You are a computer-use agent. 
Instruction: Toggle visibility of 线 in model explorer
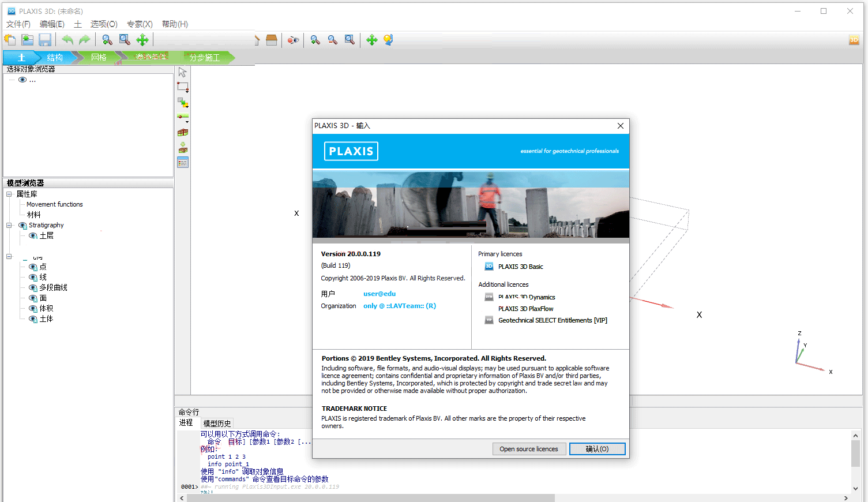(x=33, y=277)
